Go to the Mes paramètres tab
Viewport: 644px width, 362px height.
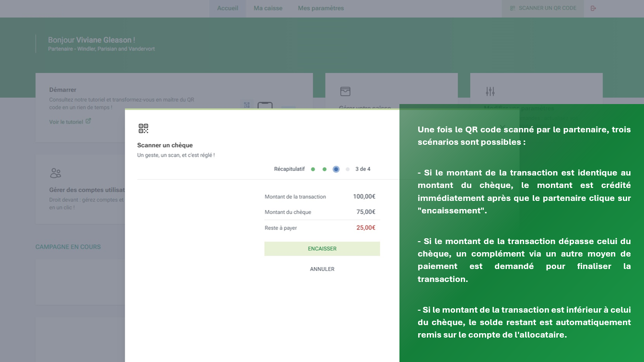click(321, 8)
